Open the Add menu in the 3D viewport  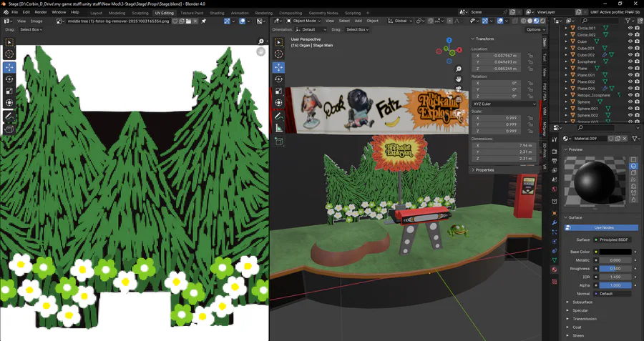tap(358, 21)
